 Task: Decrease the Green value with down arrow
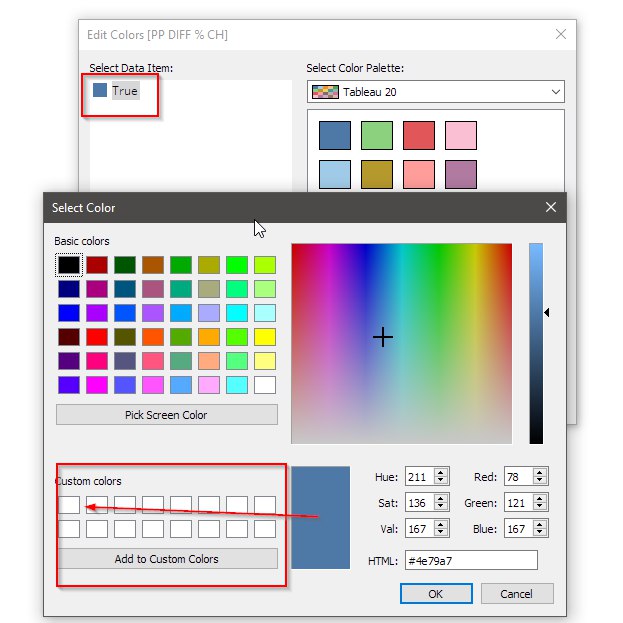[x=540, y=507]
